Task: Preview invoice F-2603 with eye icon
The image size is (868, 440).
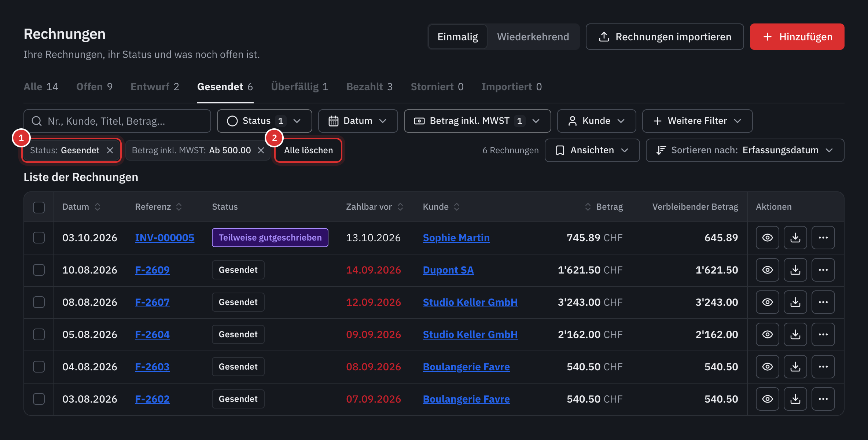Action: tap(767, 367)
